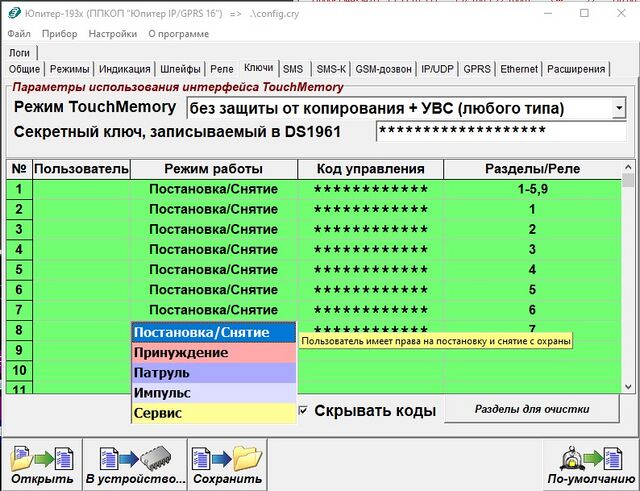Select Сервис mode in the list
The width and height of the screenshot is (640, 491).
(x=214, y=413)
